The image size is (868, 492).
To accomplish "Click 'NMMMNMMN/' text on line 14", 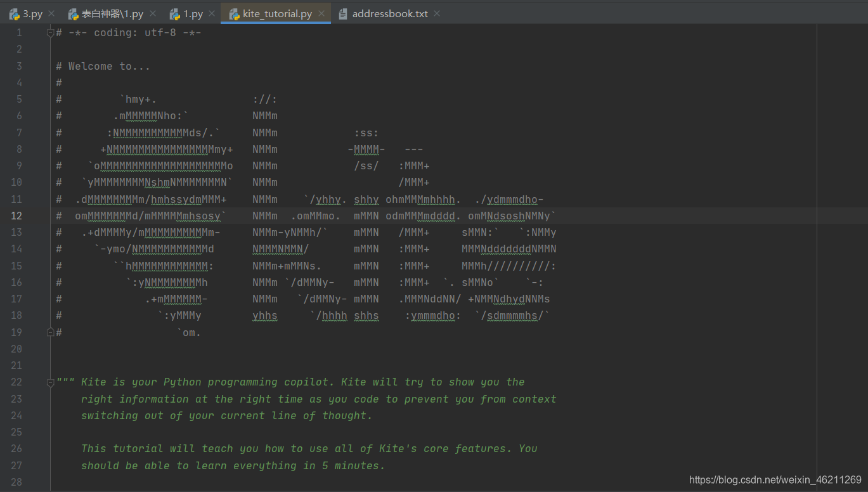I will coord(281,249).
